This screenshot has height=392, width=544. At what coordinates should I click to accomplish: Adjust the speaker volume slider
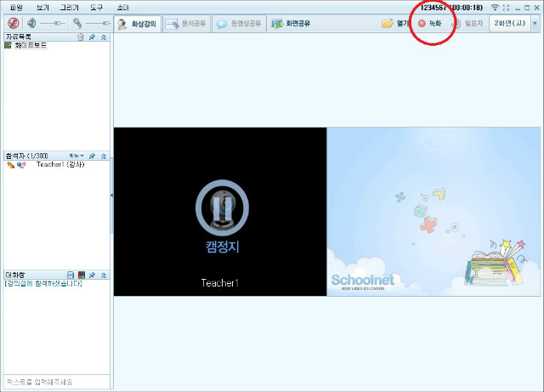click(x=51, y=23)
